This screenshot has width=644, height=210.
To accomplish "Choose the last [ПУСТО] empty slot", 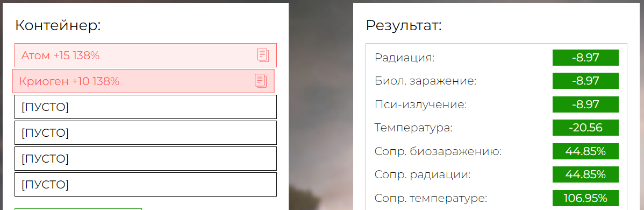I will coord(145,185).
